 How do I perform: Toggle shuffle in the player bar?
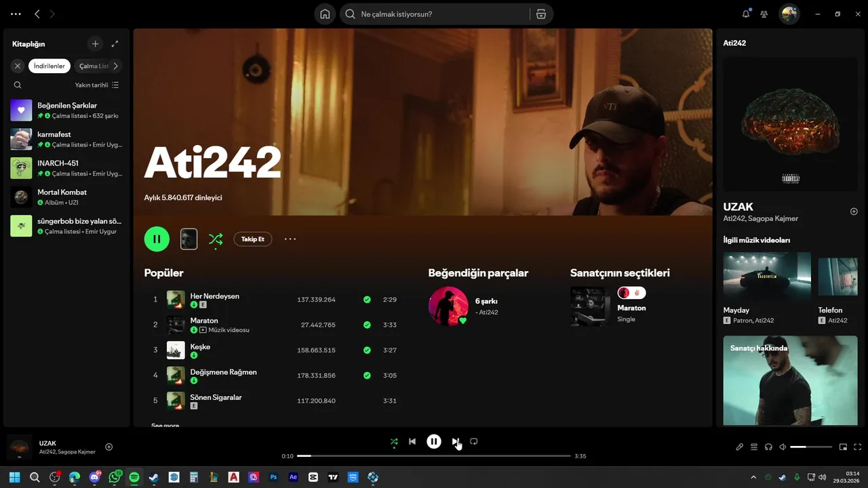(394, 441)
